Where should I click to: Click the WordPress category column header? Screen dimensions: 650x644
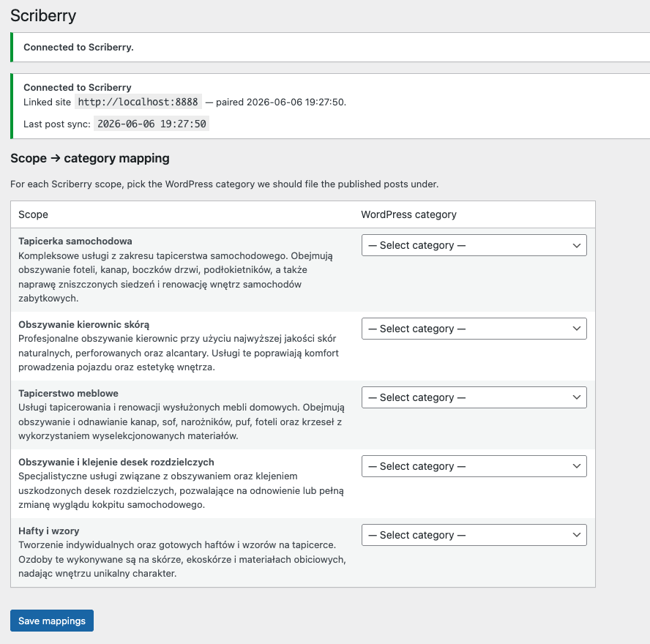(x=408, y=214)
